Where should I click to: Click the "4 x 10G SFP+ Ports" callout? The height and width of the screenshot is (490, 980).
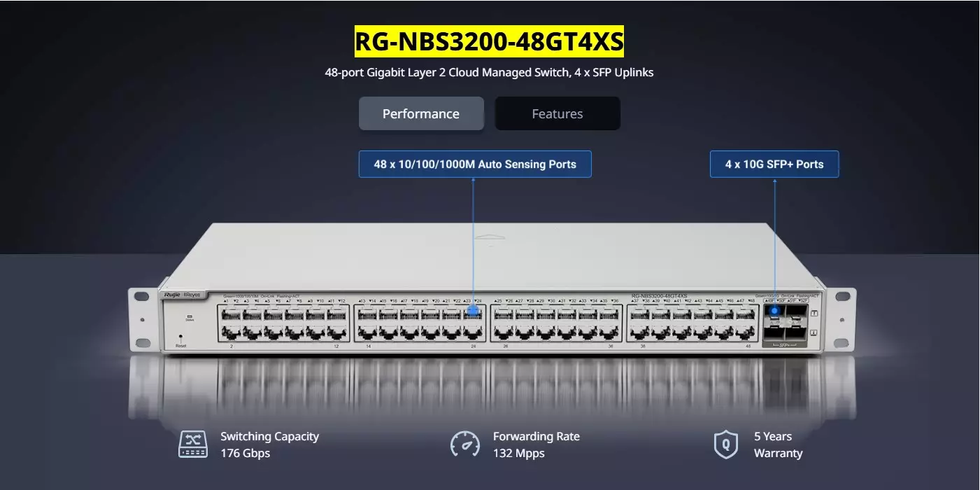774,164
